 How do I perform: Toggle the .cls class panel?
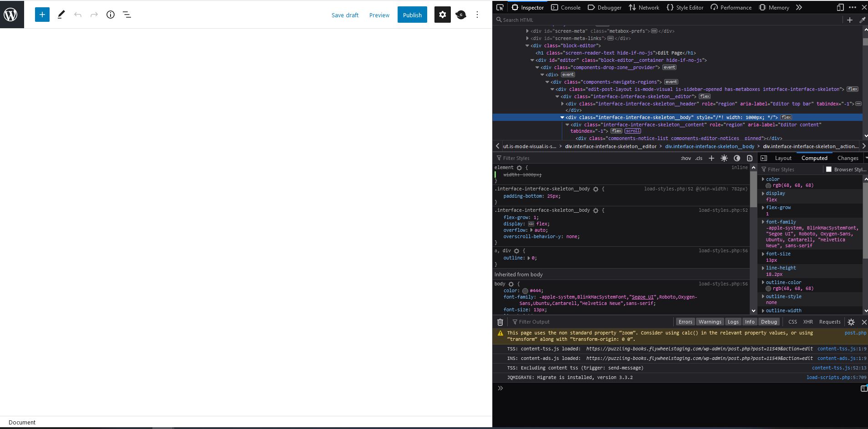coord(699,158)
